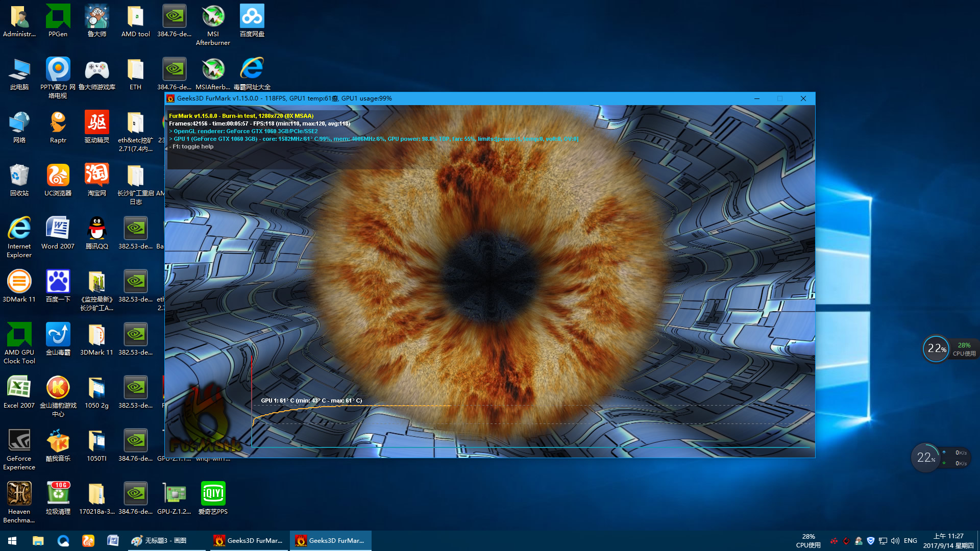Open the volume icon in system tray
This screenshot has height=551, width=980.
pyautogui.click(x=895, y=541)
